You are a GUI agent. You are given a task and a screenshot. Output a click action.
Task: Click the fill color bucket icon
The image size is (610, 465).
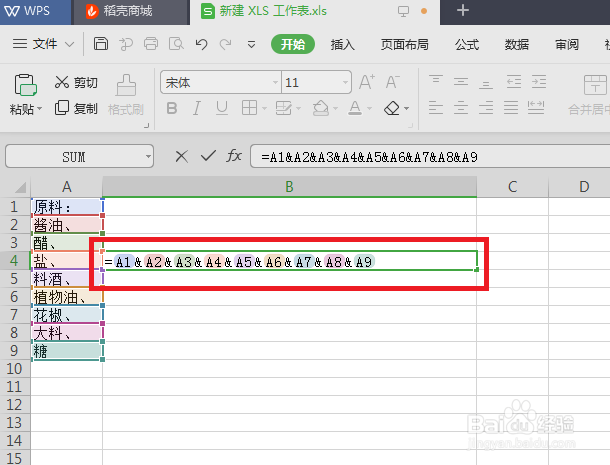coord(321,108)
